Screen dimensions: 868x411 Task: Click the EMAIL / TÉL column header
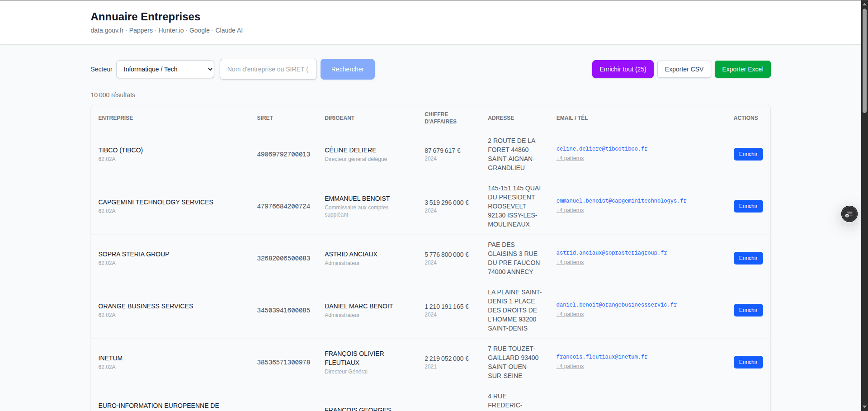coord(572,118)
